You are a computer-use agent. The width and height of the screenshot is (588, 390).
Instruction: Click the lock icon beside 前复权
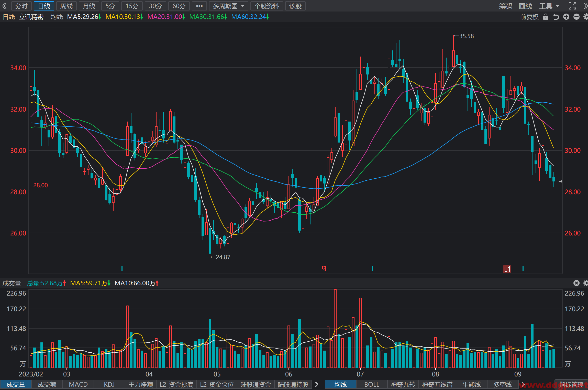(546, 17)
